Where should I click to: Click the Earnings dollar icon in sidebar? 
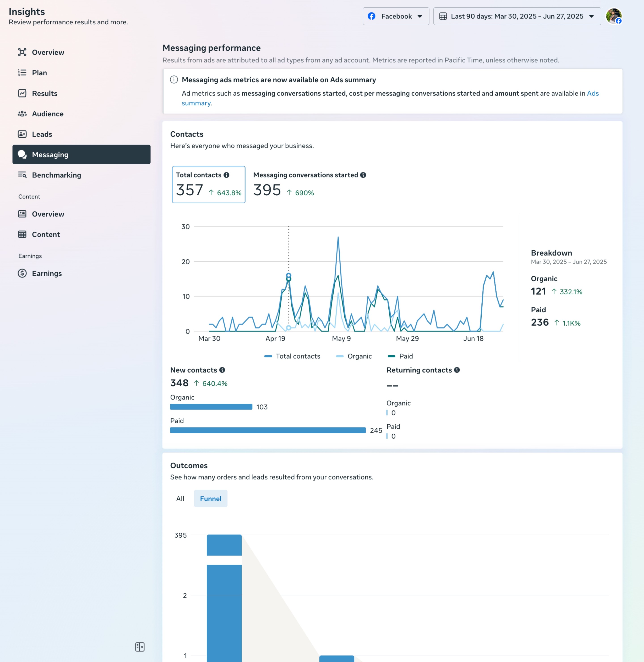click(x=22, y=273)
